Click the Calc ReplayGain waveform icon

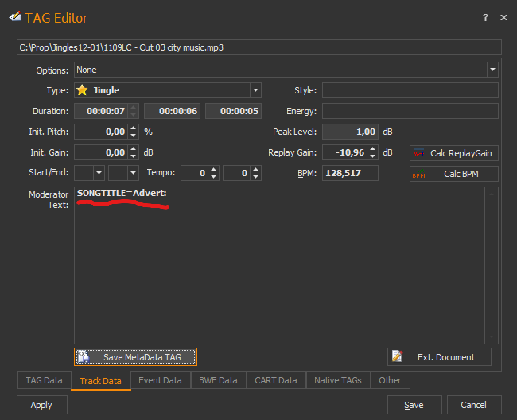(x=419, y=153)
